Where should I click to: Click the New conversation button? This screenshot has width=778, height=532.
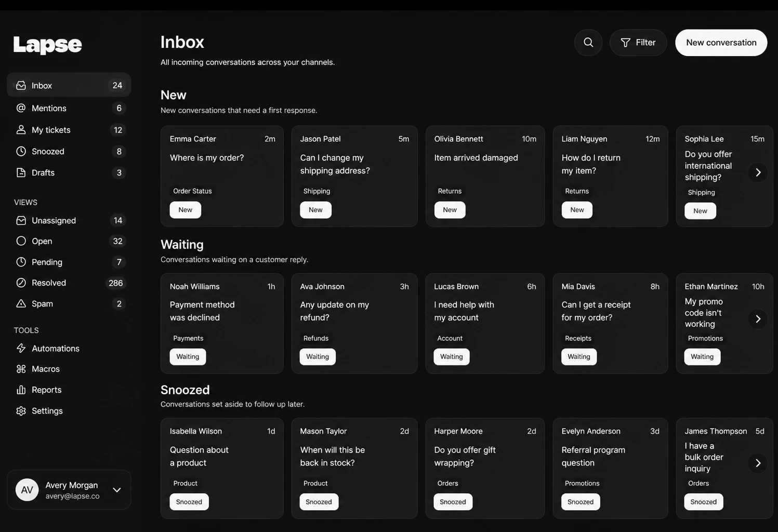(x=721, y=43)
